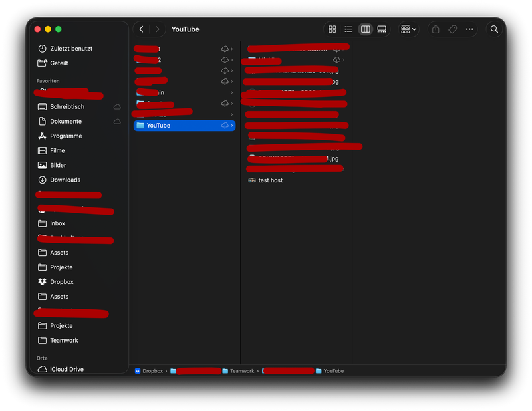Click the YouTube window title

(185, 29)
